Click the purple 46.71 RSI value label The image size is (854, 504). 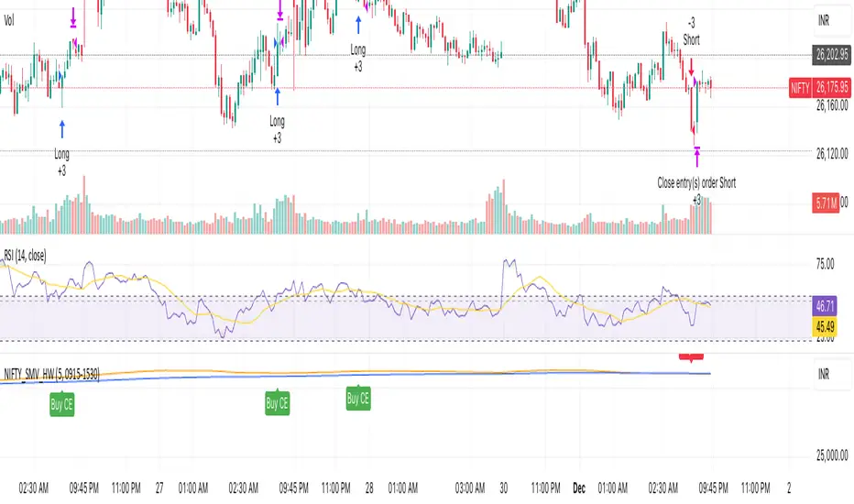(x=825, y=306)
